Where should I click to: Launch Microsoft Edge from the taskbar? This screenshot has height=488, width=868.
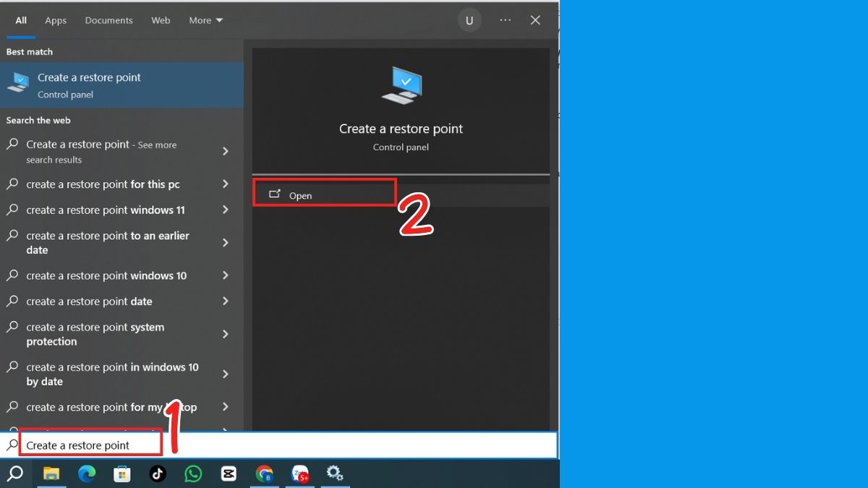87,474
